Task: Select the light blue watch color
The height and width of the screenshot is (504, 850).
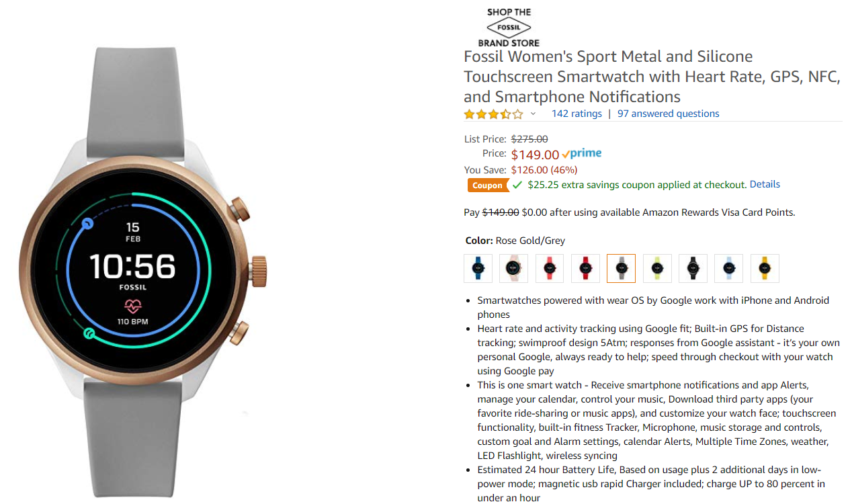Action: [x=728, y=268]
